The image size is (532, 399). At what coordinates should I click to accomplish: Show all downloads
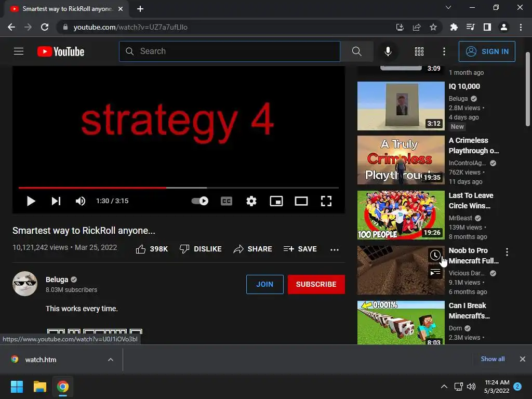coord(493,359)
